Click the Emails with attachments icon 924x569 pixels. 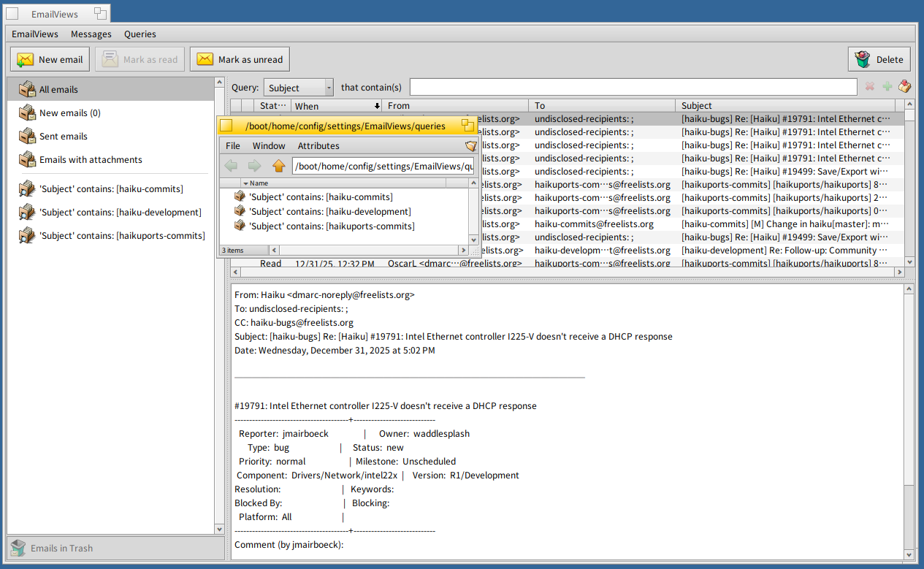pos(28,160)
